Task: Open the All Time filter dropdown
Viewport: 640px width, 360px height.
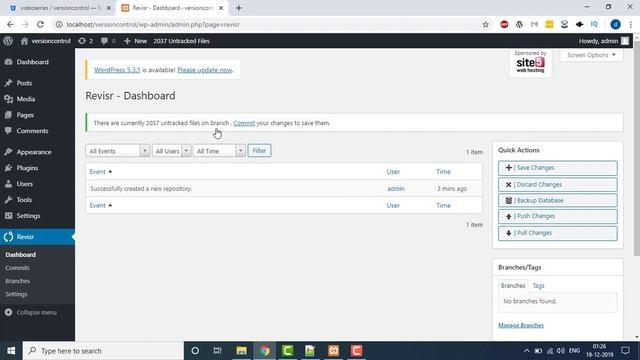Action: pyautogui.click(x=219, y=151)
